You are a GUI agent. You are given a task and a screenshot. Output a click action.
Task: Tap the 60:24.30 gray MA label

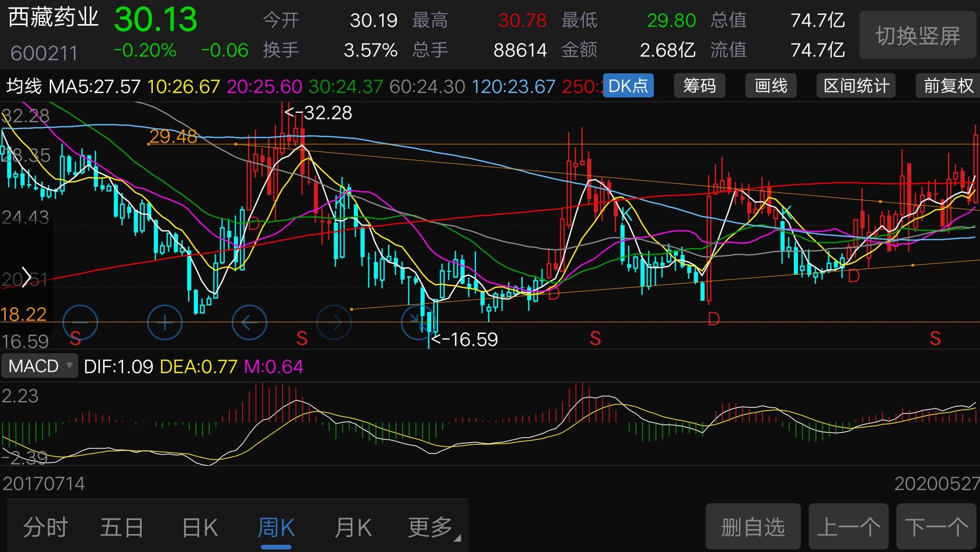[x=427, y=86]
